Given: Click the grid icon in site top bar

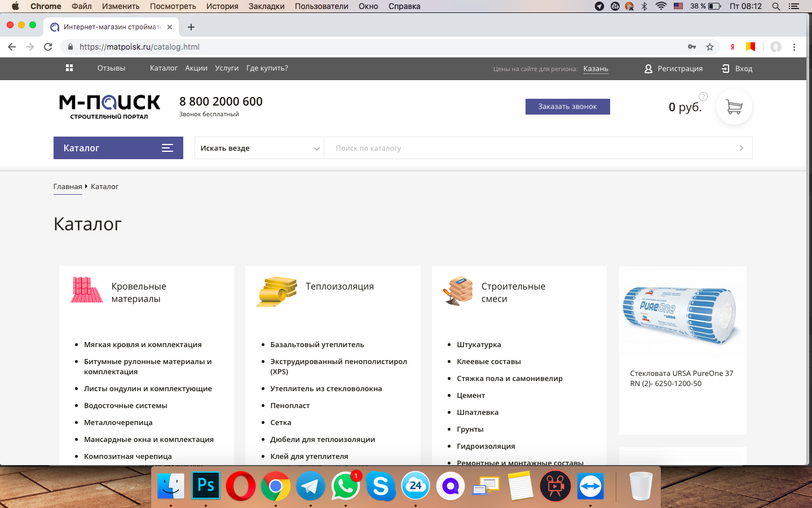Looking at the screenshot, I should pos(69,68).
